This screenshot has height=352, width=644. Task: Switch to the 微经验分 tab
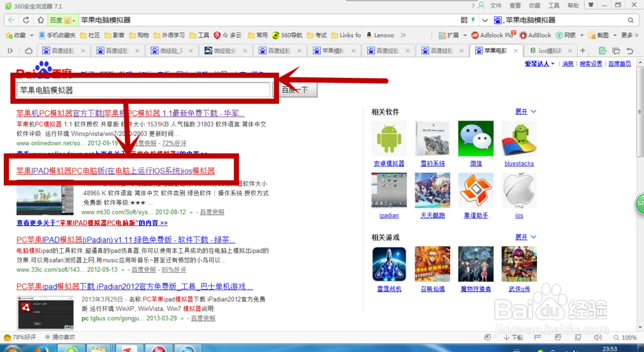tap(226, 50)
